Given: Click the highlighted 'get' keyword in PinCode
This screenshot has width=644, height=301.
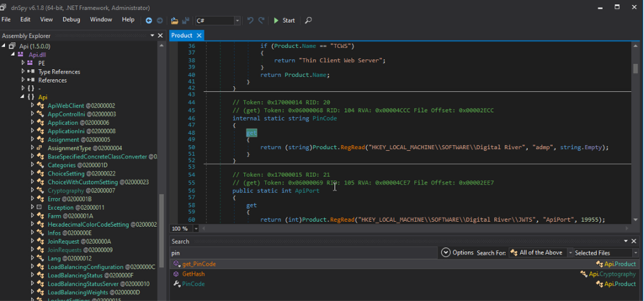Looking at the screenshot, I should (251, 133).
